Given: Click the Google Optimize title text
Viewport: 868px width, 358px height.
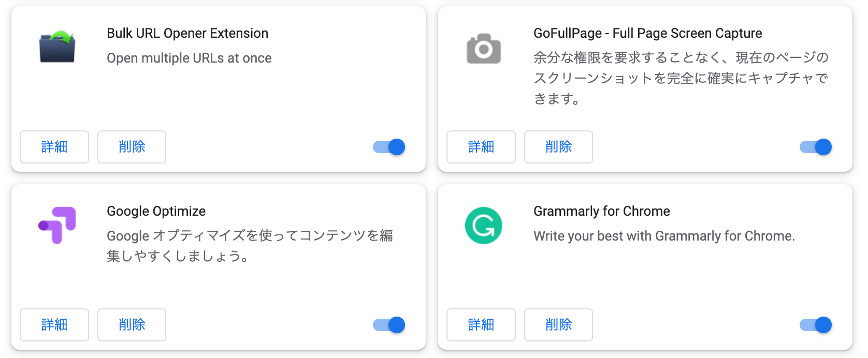Looking at the screenshot, I should 156,211.
